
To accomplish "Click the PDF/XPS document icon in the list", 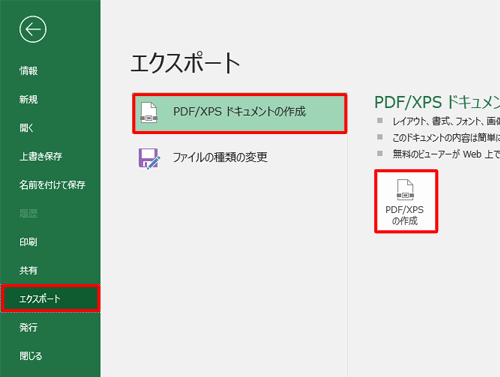I will (x=149, y=113).
